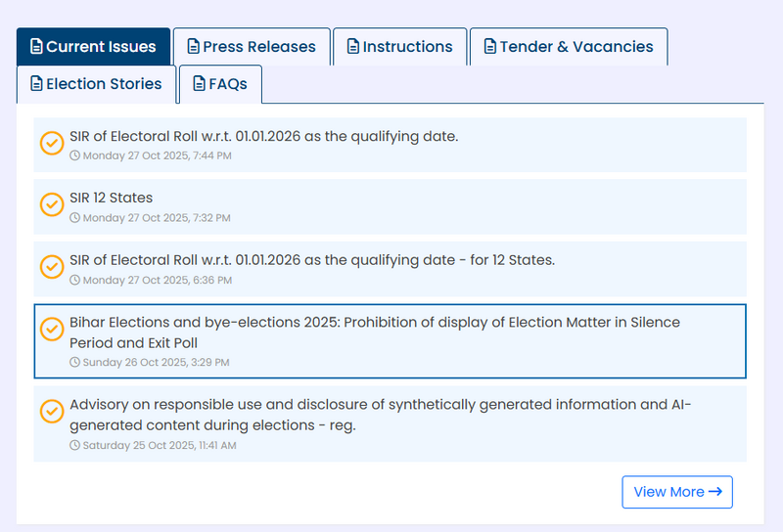Open the Instructions tab

399,47
